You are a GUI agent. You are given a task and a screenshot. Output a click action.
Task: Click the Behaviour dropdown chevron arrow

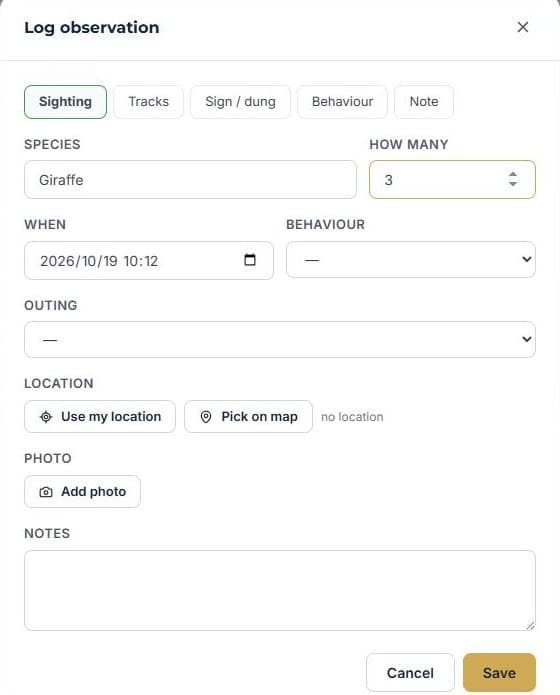pos(526,259)
